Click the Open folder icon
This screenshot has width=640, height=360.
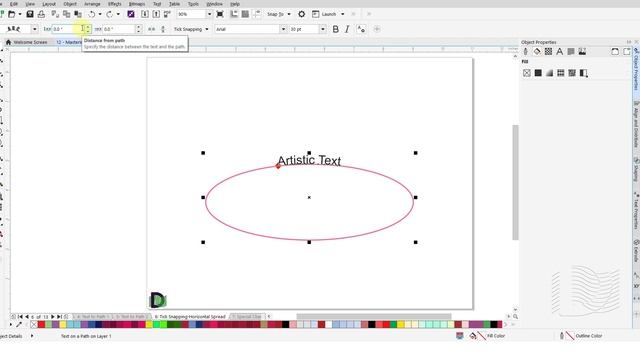tap(12, 14)
